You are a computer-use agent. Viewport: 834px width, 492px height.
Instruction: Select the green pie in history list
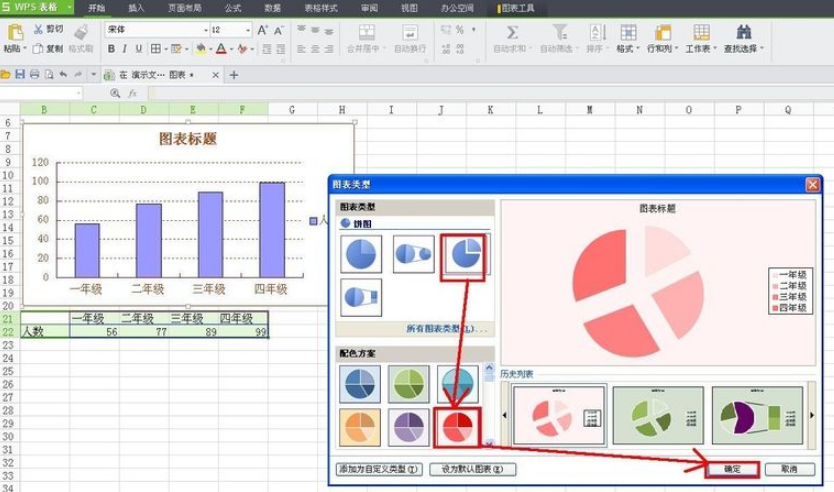658,415
